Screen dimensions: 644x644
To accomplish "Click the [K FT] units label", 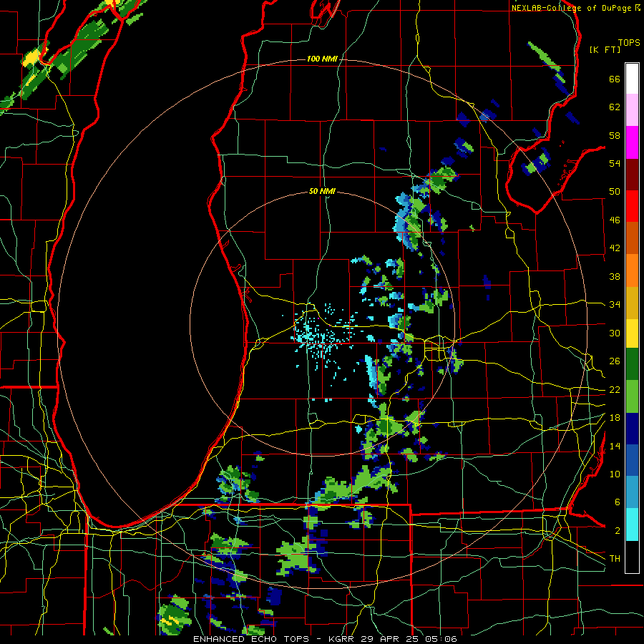I will click(x=605, y=50).
